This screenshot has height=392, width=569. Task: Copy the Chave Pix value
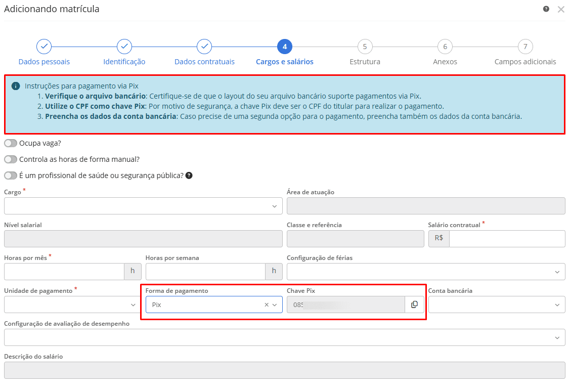tap(414, 304)
